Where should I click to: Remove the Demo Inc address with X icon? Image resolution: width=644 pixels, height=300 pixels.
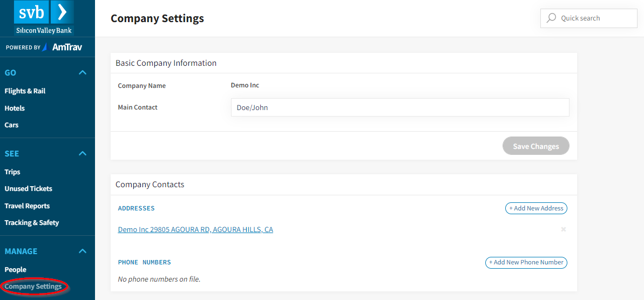(x=563, y=229)
